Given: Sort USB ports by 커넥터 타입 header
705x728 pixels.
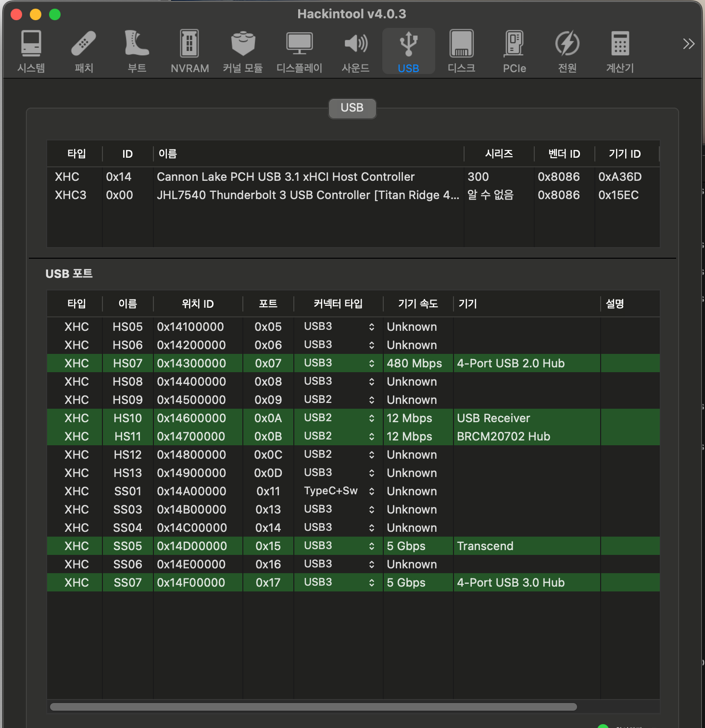Looking at the screenshot, I should pyautogui.click(x=338, y=304).
